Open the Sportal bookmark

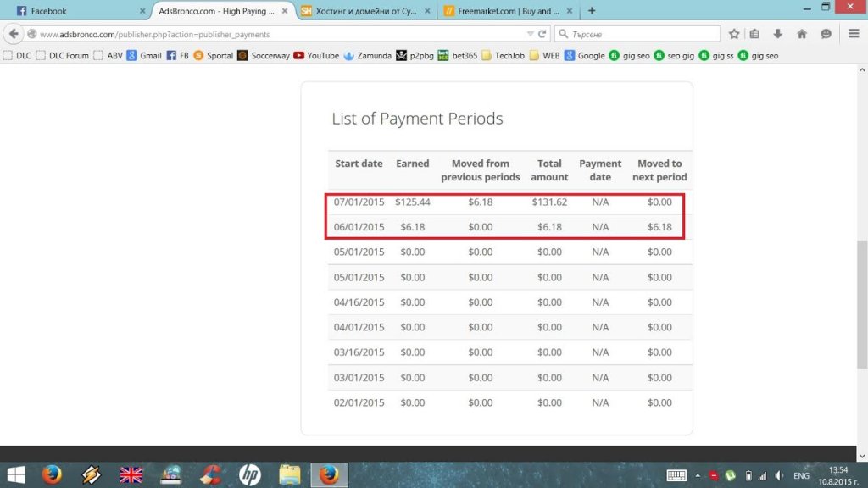pos(213,55)
